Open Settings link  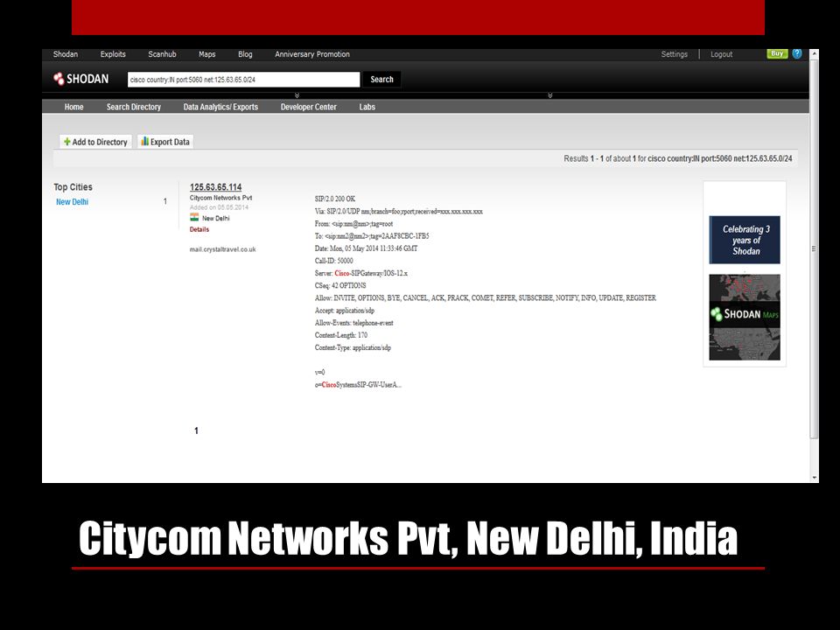pos(674,54)
